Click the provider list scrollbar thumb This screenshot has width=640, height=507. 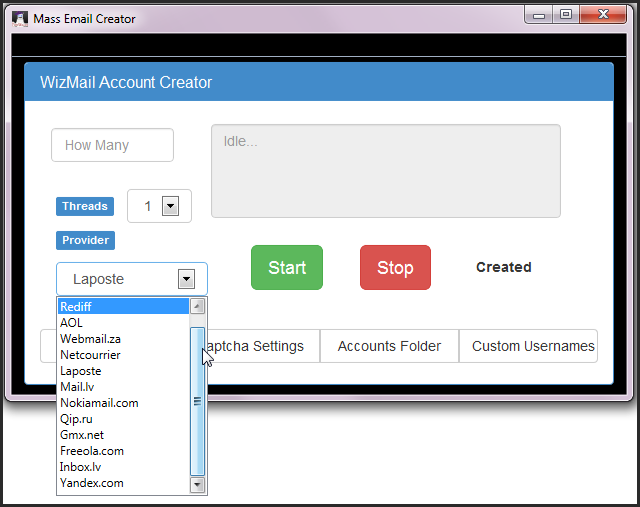coord(198,401)
